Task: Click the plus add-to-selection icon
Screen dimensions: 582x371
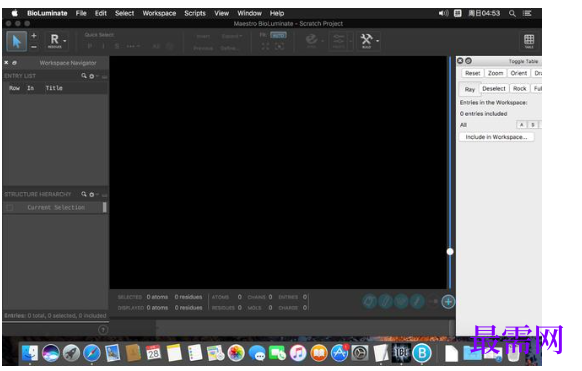Action: 34,36
